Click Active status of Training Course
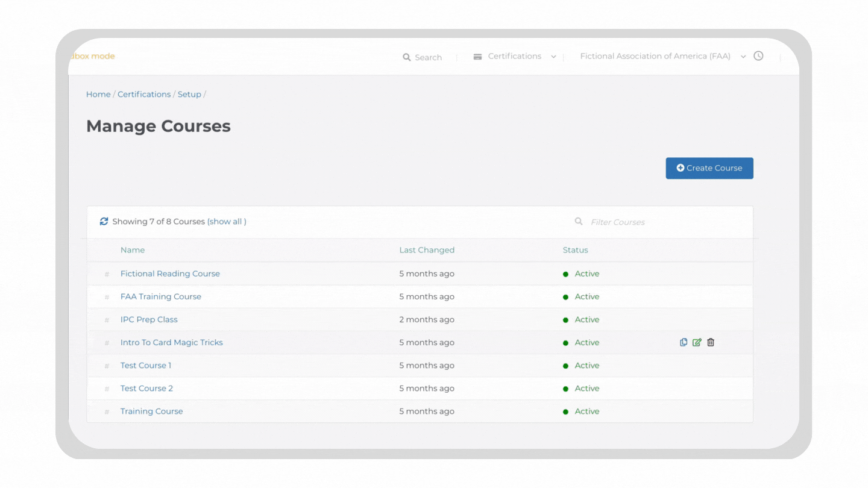The height and width of the screenshot is (488, 868). point(581,411)
